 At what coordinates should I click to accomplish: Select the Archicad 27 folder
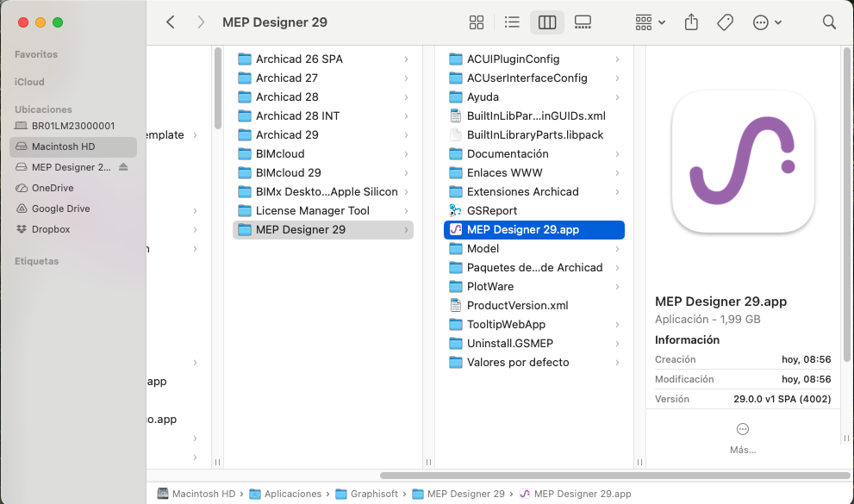point(323,78)
